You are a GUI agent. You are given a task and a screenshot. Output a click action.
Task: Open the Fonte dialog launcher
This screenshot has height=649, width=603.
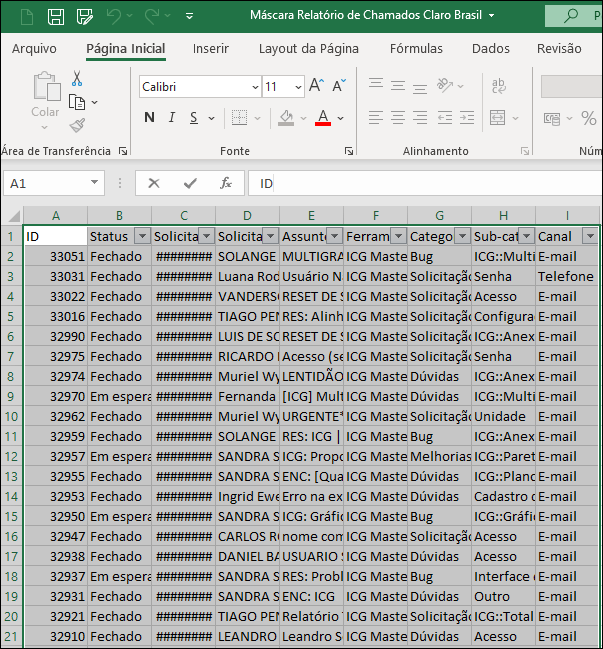(349, 151)
